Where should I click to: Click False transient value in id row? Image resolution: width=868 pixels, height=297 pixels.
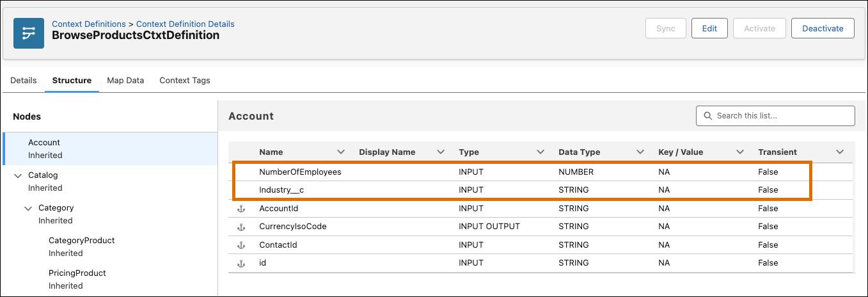coord(768,263)
